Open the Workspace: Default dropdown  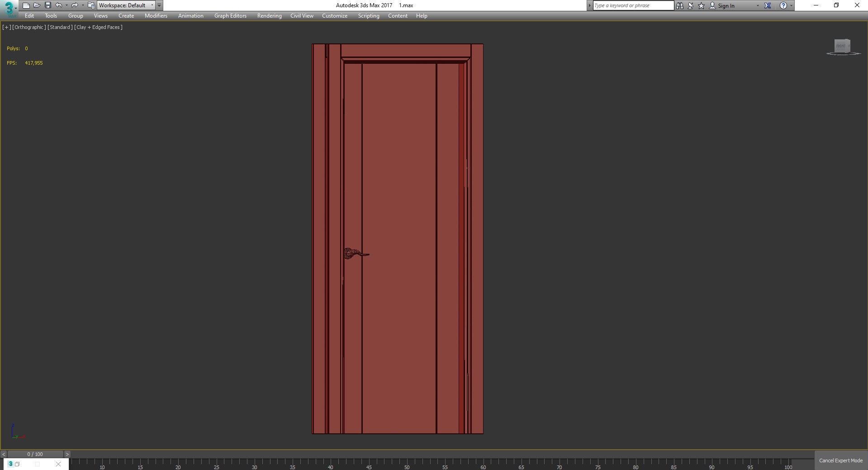126,5
